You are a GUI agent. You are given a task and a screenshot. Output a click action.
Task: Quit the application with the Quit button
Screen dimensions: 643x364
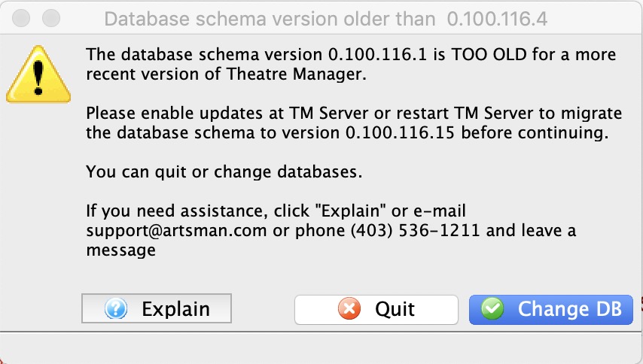coord(376,310)
